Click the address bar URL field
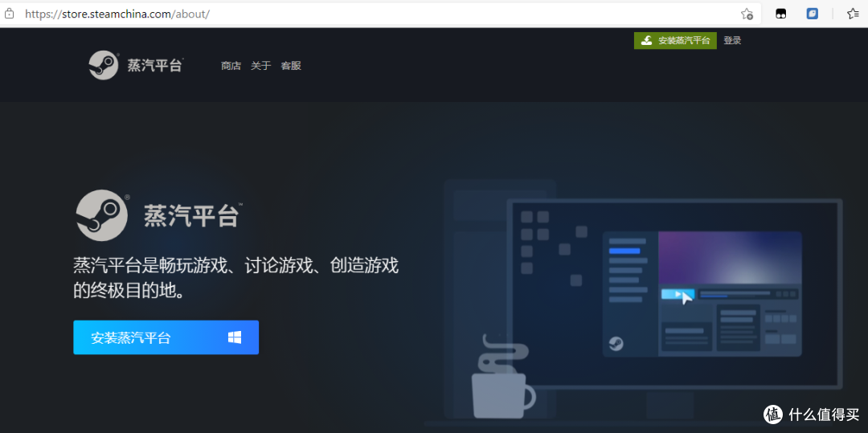This screenshot has height=433, width=868. pos(379,14)
